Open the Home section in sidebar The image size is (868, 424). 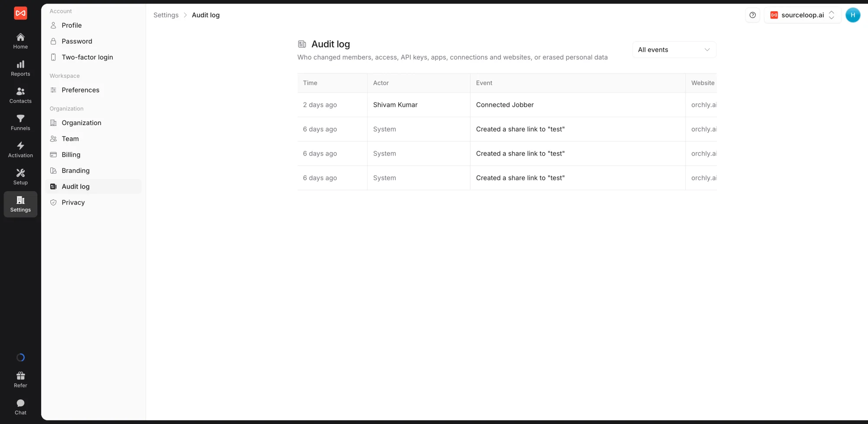coord(20,41)
